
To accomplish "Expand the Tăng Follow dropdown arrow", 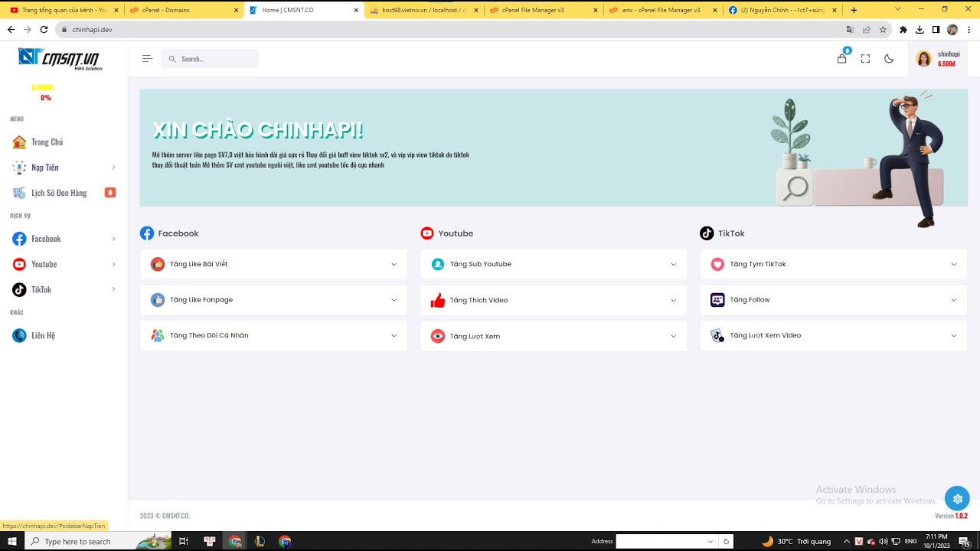I will coord(954,300).
